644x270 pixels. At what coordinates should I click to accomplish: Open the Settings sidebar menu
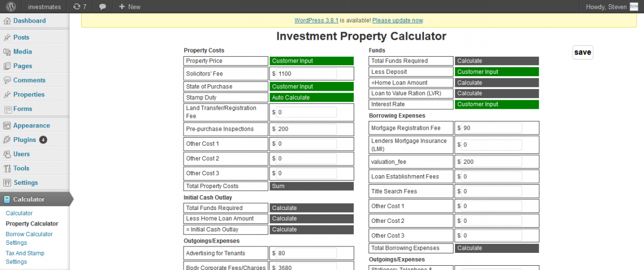point(25,183)
